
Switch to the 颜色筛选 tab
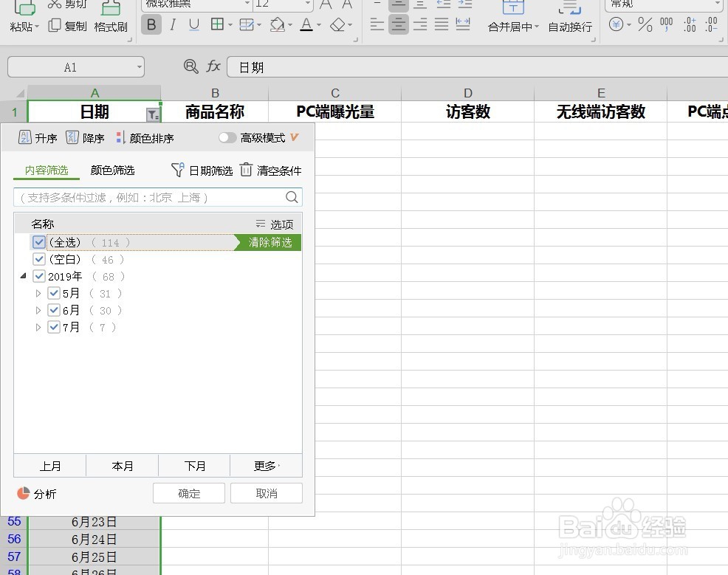point(112,170)
